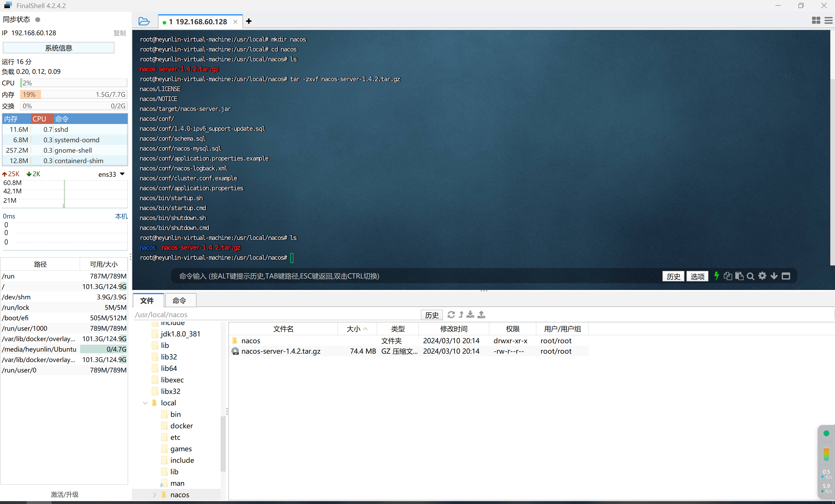Viewport: 835px width, 504px height.
Task: Select the 文件 Files tab in bottom panel
Action: 148,300
